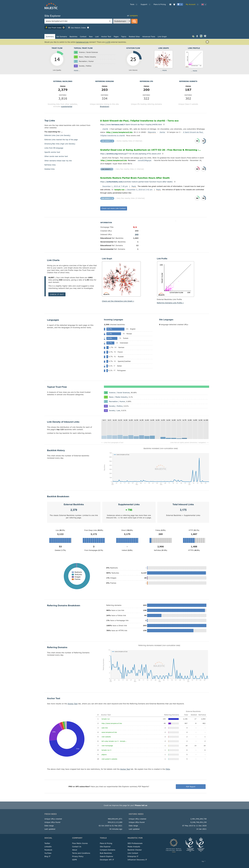Screen dimensions: 249x868
Task: Expand '... more' under top Link Profile
Action: point(194,71)
